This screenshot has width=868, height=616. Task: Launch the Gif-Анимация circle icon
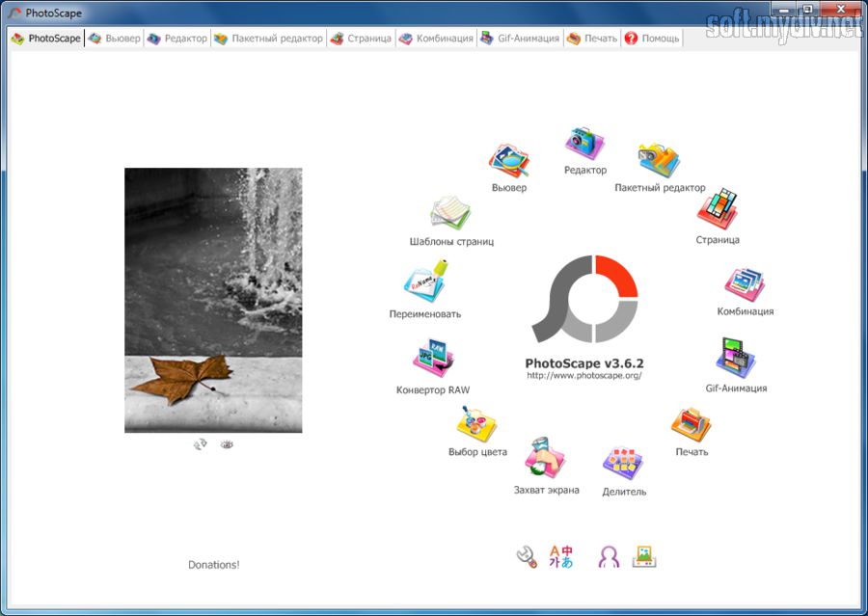(x=736, y=358)
